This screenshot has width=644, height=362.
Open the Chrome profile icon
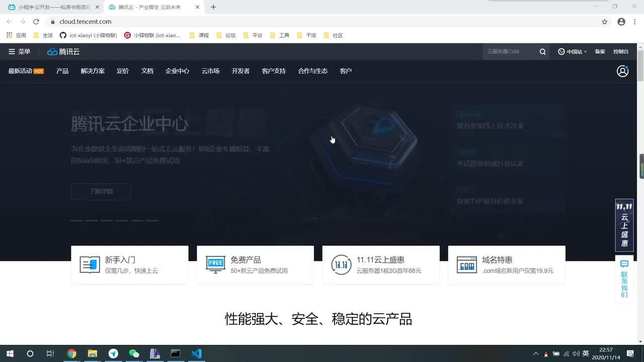[x=621, y=22]
